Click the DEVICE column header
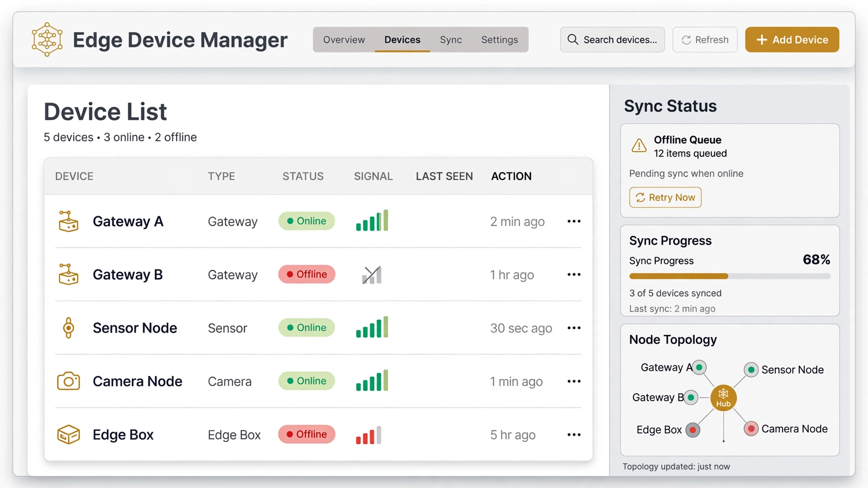Image resolution: width=868 pixels, height=488 pixels. 74,176
